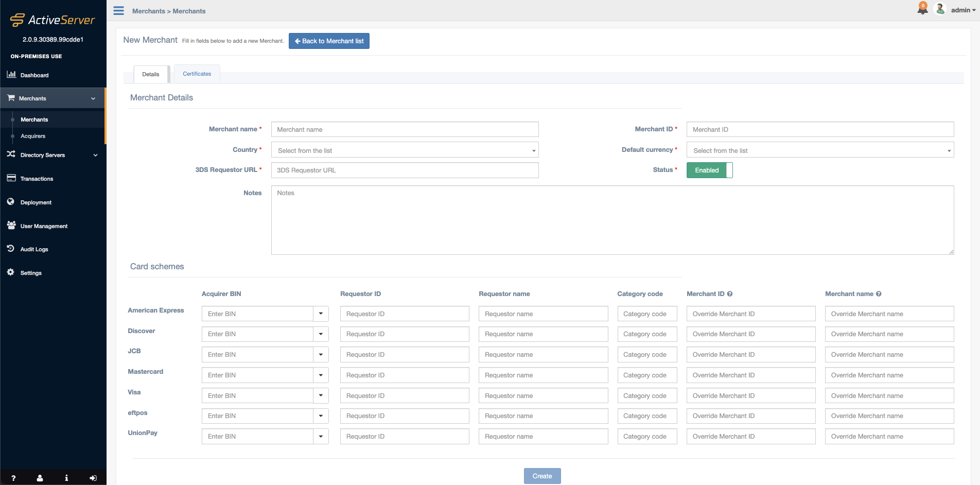980x485 pixels.
Task: Open the Dashboard from the sidebar
Action: [x=34, y=75]
